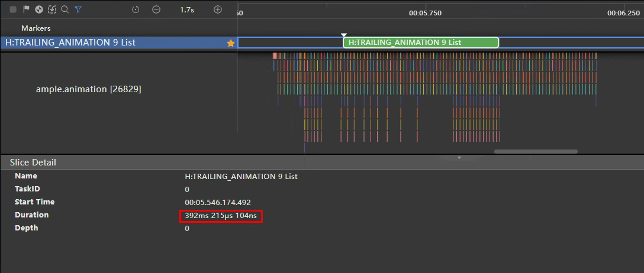Screen dimensions: 644x273
Task: Open search with the magnifier icon
Action: [x=65, y=9]
